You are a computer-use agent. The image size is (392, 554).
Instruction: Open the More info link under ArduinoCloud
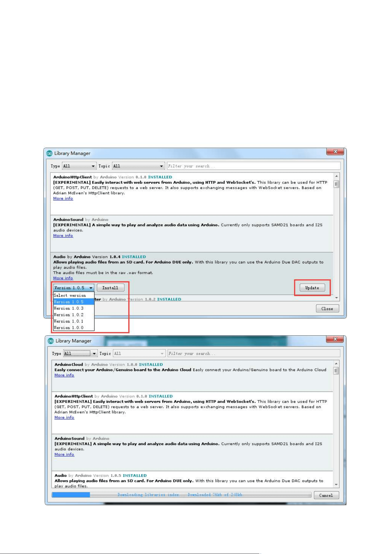pos(64,375)
